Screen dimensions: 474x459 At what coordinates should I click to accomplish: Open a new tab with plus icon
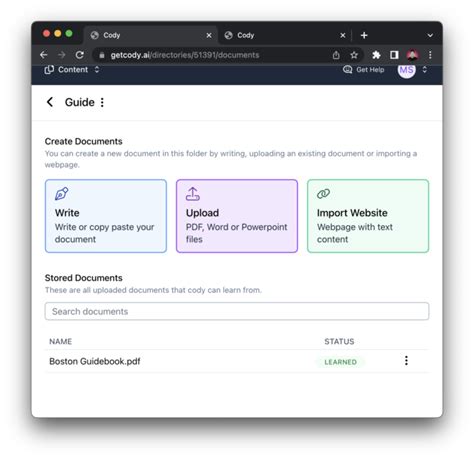pyautogui.click(x=364, y=35)
